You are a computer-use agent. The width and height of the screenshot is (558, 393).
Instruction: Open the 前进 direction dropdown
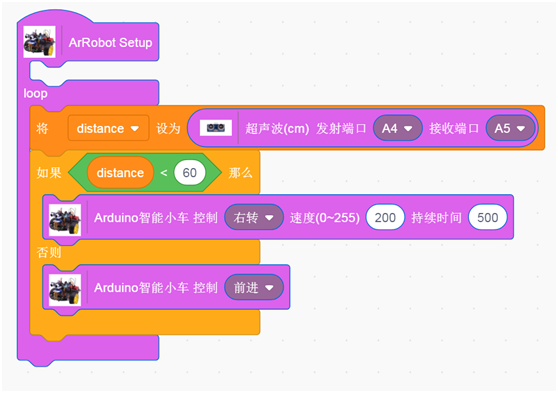(x=254, y=288)
